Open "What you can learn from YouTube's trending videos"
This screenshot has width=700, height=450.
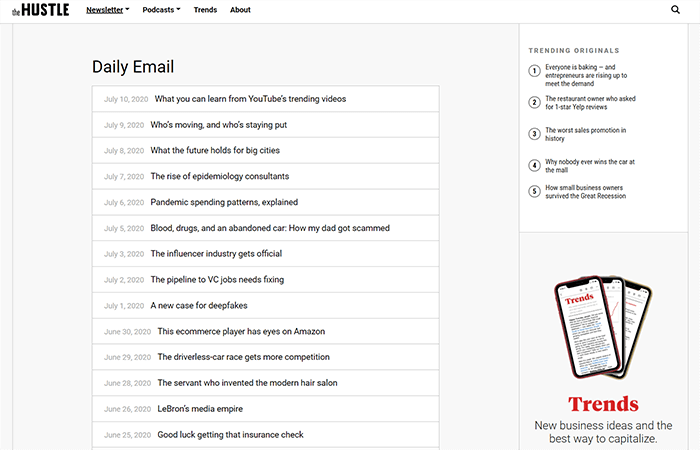click(250, 99)
